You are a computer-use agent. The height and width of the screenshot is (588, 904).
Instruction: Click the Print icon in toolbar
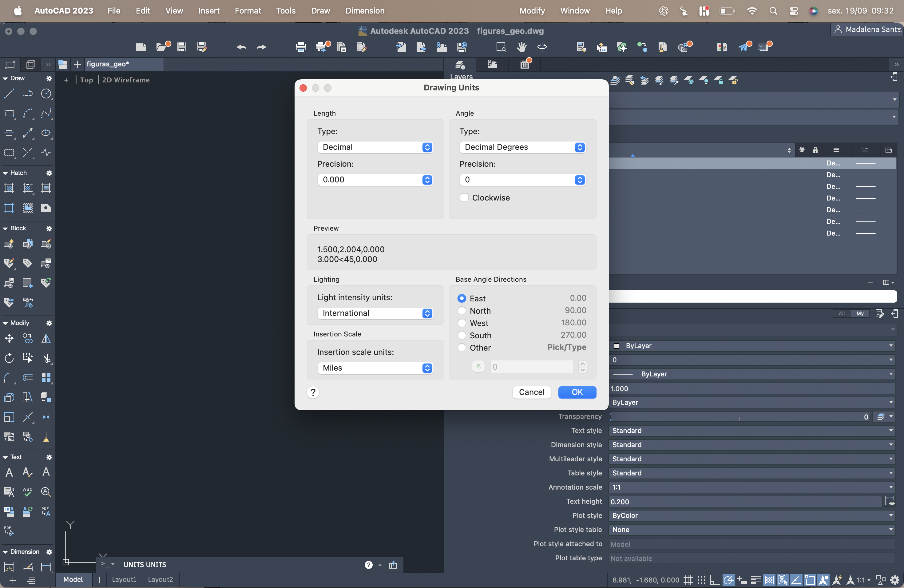click(301, 47)
